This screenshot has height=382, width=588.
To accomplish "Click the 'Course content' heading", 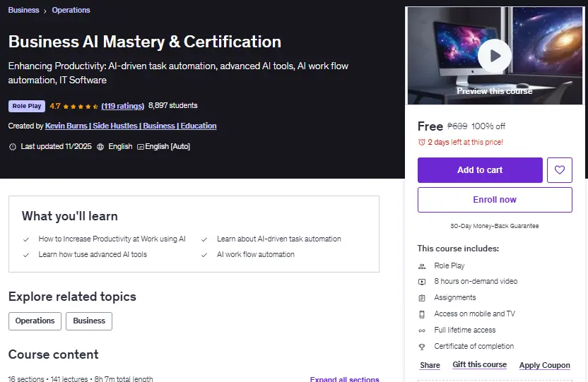I will pos(54,354).
